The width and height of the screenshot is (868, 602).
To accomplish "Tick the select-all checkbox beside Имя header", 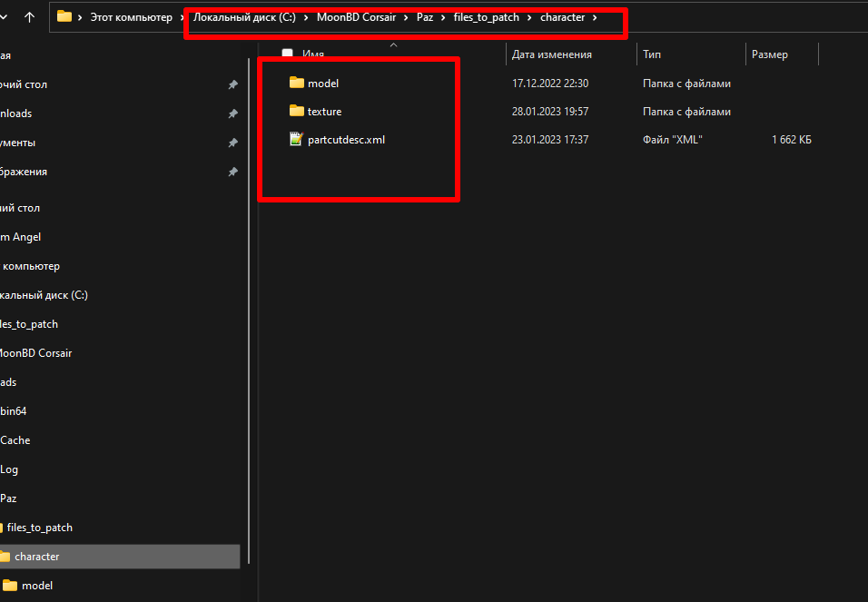I will 288,54.
